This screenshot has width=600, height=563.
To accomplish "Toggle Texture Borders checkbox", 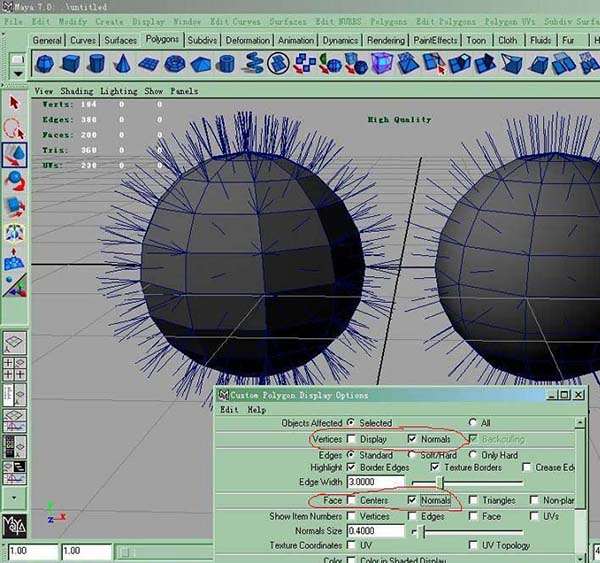I will [435, 467].
